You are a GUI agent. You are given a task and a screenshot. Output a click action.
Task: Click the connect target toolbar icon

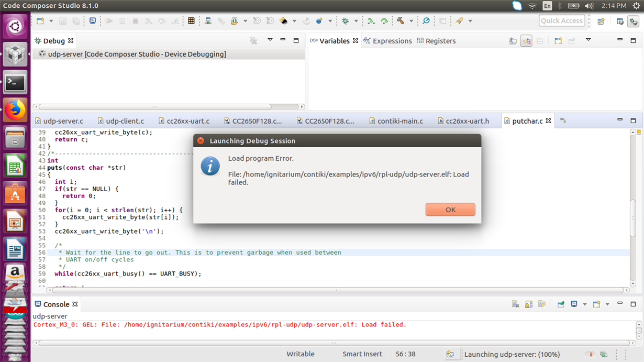pyautogui.click(x=208, y=21)
